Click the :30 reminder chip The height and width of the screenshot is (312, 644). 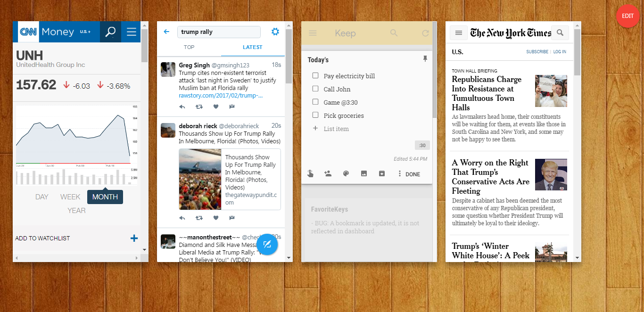[422, 145]
